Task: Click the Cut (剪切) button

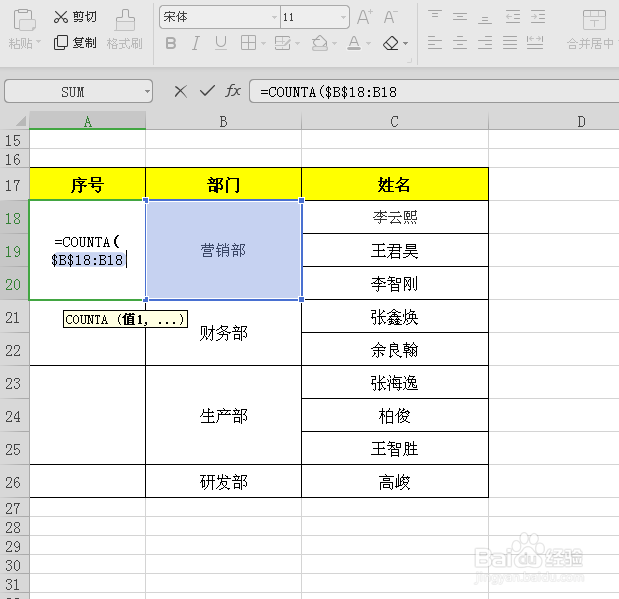Action: click(75, 17)
